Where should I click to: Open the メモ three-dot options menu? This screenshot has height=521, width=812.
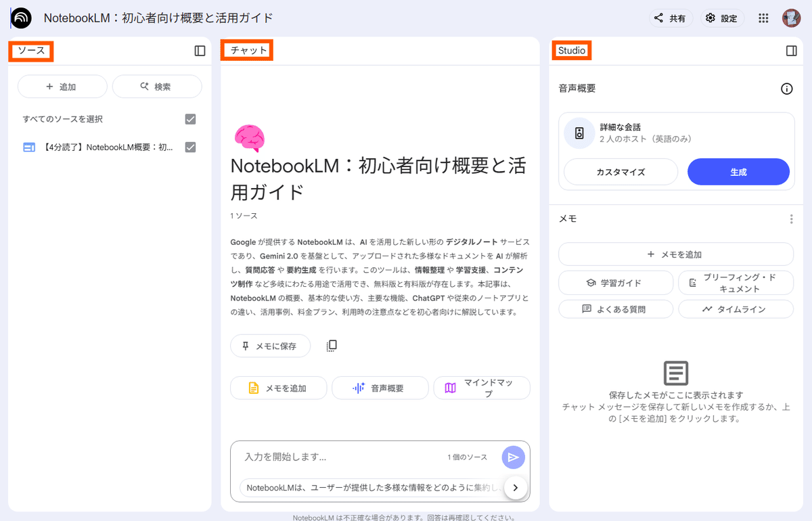click(790, 219)
